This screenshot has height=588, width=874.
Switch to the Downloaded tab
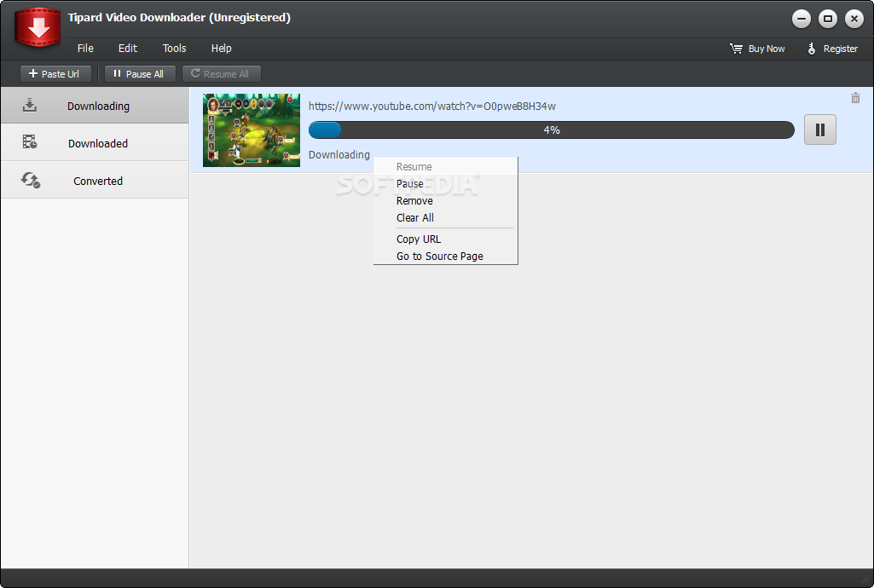click(x=95, y=142)
